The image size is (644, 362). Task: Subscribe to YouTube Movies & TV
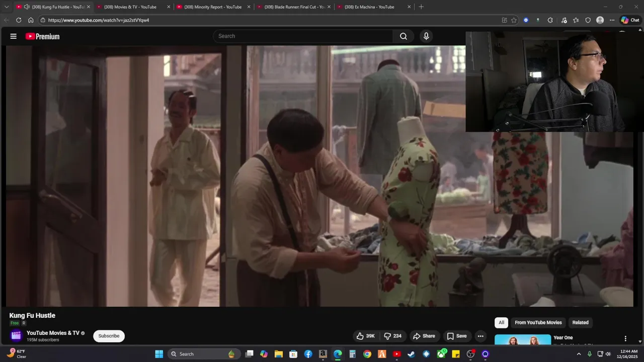click(109, 336)
